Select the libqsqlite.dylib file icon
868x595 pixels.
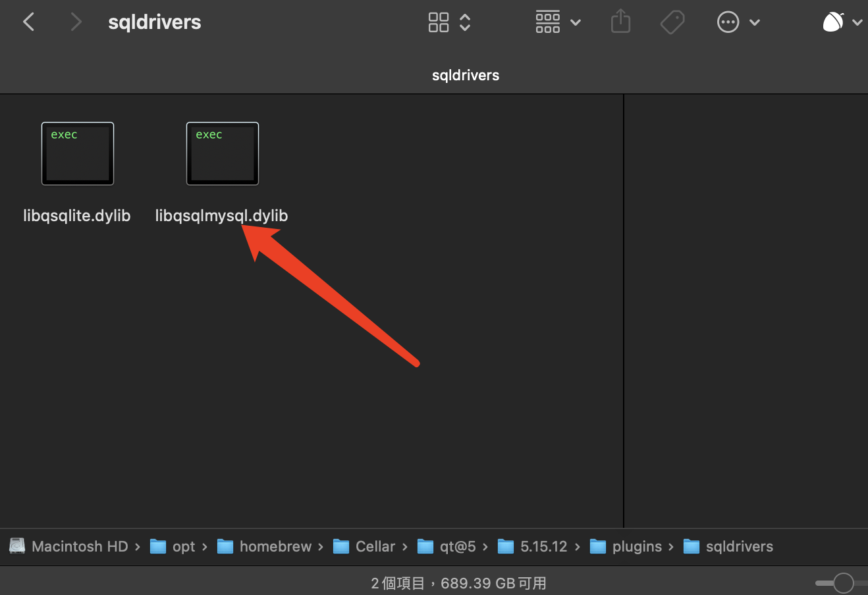point(78,153)
